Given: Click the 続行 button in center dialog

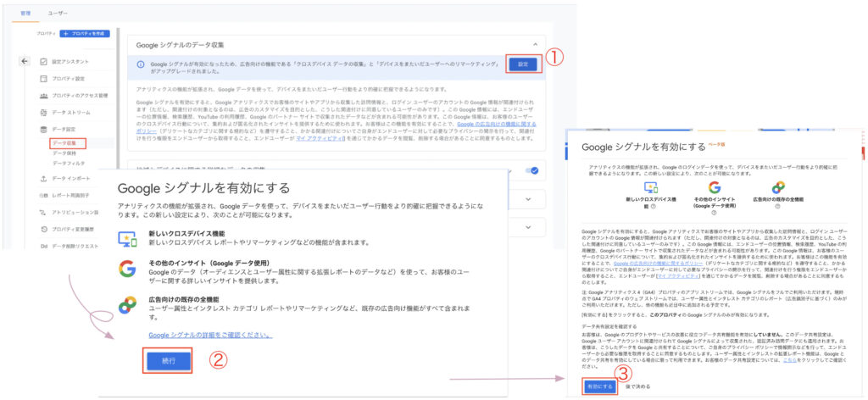Looking at the screenshot, I should click(x=169, y=361).
